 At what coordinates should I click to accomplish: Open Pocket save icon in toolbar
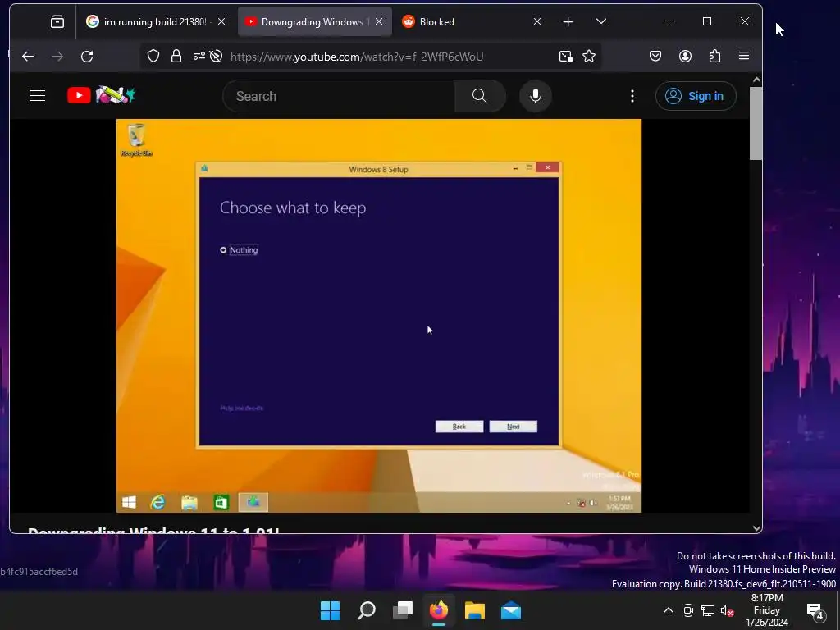655,57
